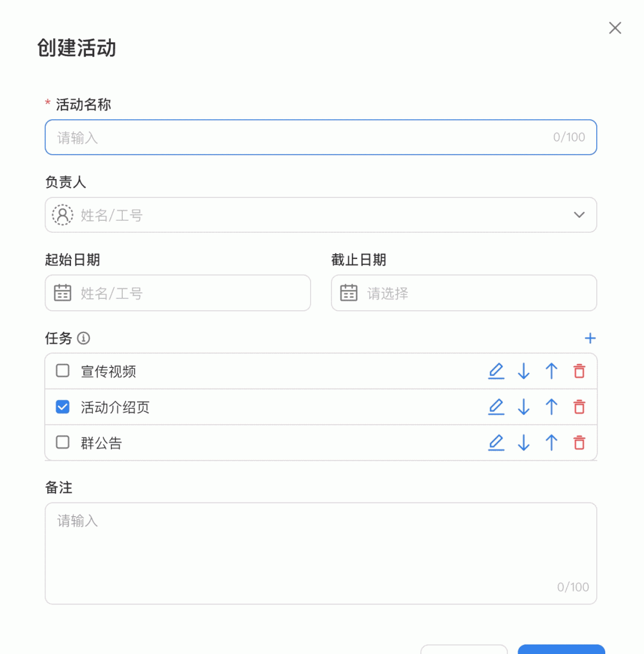Check the 群公告 checkbox
The height and width of the screenshot is (654, 644).
63,443
